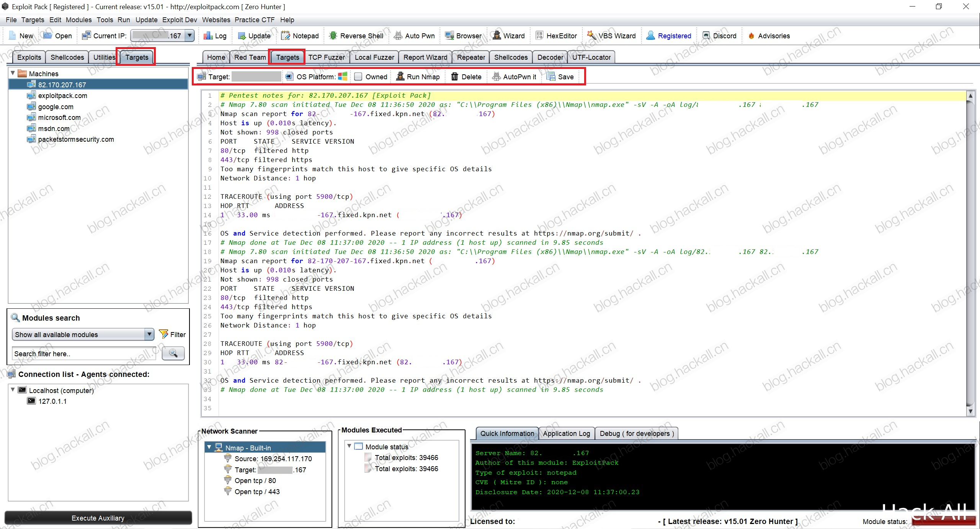Click line 1 Pentest notes header text
The width and height of the screenshot is (980, 529).
pos(325,95)
